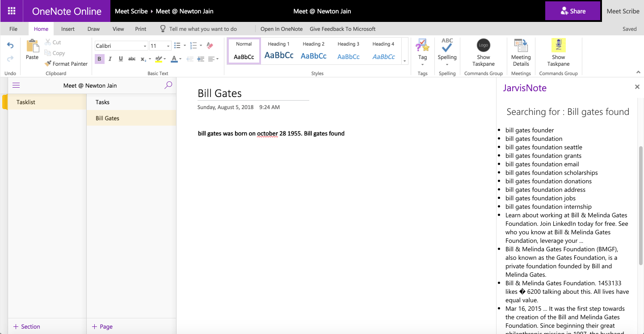Switch to the Insert tab
The width and height of the screenshot is (644, 334).
point(68,29)
